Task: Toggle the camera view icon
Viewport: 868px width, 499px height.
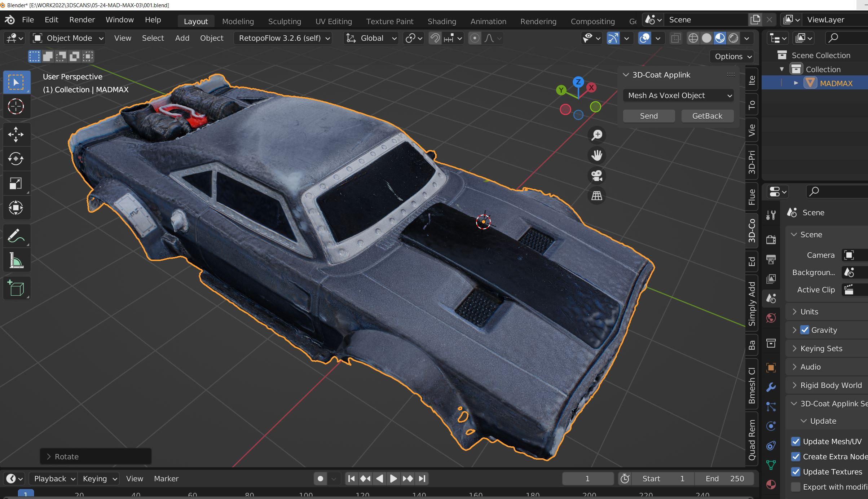Action: (597, 176)
